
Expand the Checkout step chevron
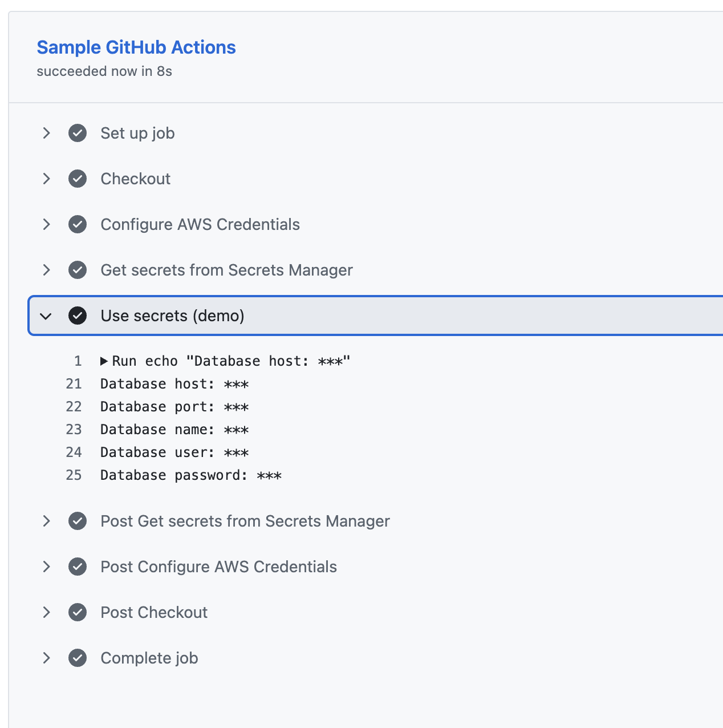tap(47, 179)
